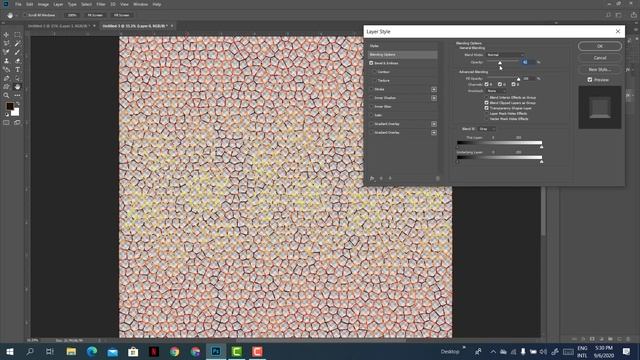Select the Eraser tool
Image resolution: width=640 pixels, height=360 pixels.
[x=17, y=61]
